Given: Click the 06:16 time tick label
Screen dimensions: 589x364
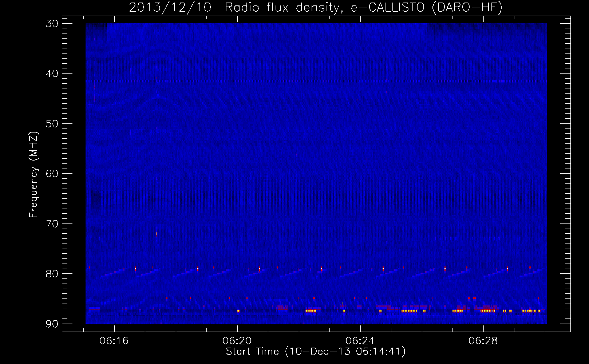Looking at the screenshot, I should [114, 341].
